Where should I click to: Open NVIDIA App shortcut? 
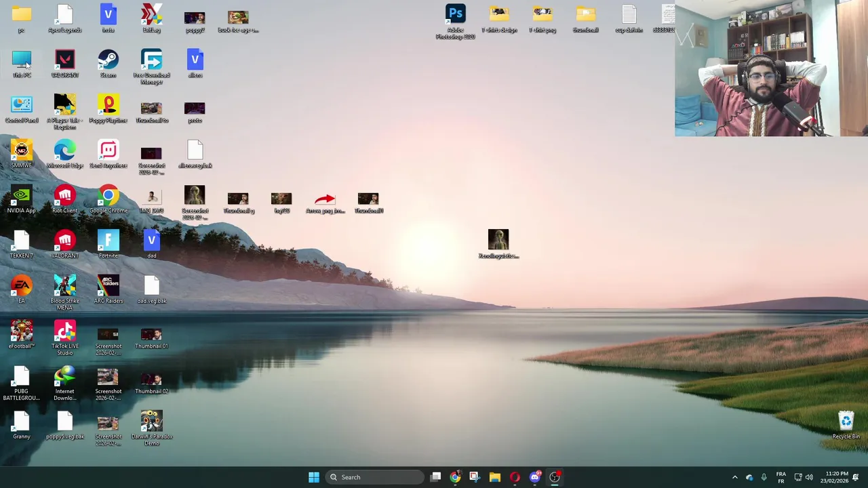tap(22, 200)
